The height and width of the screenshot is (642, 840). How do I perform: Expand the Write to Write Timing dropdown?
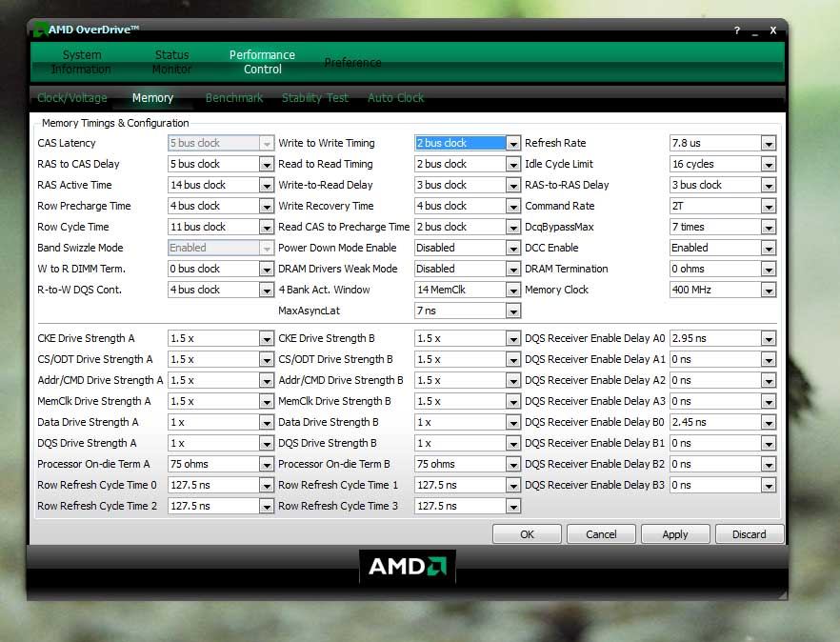513,143
